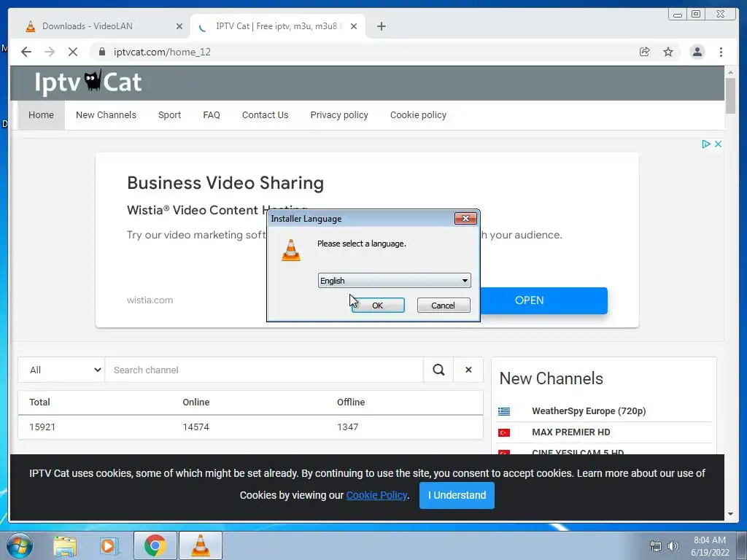This screenshot has height=560, width=747.
Task: Click the I Understand cookie button
Action: (x=457, y=495)
